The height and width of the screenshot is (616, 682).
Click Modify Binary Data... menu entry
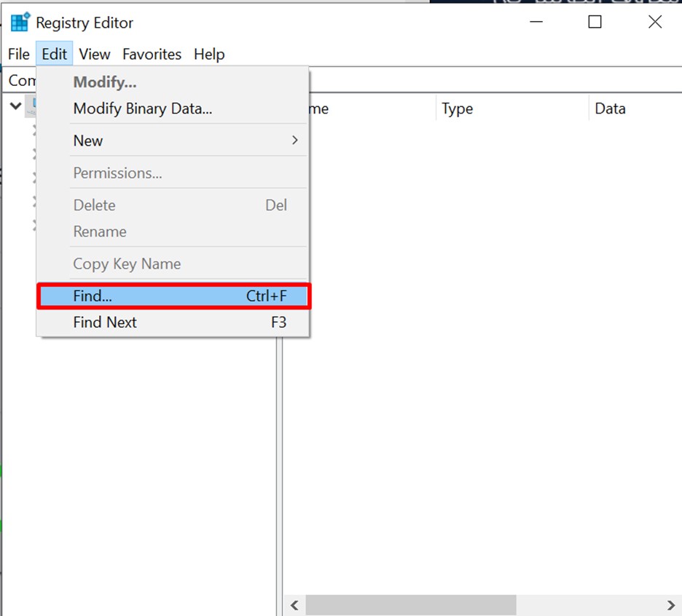[143, 109]
